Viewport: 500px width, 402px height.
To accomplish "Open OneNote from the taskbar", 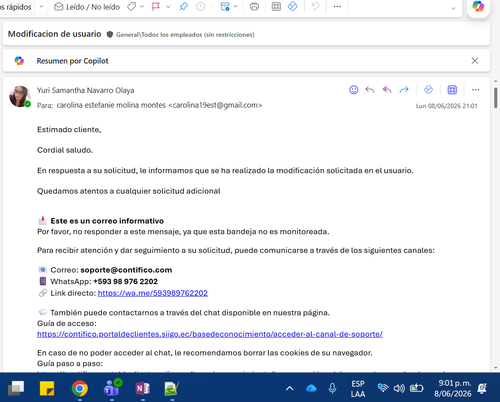I will click(143, 388).
